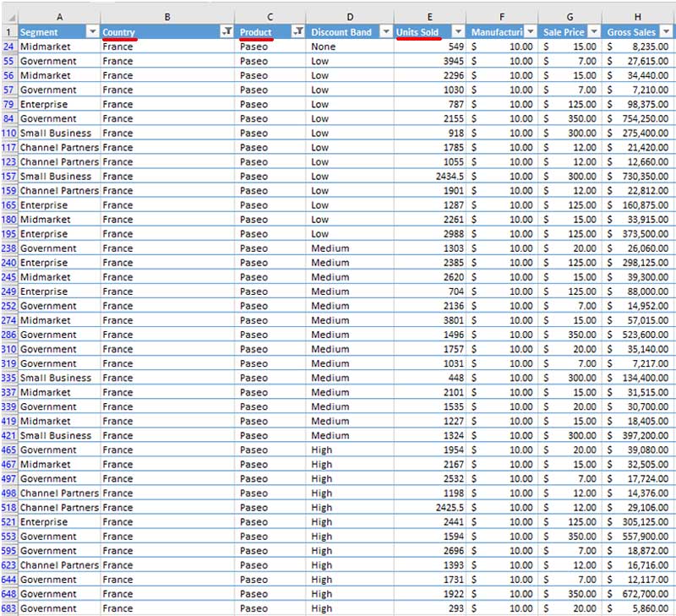The width and height of the screenshot is (676, 616).
Task: Click the Select All triangle above row numbers
Action: [x=10, y=17]
